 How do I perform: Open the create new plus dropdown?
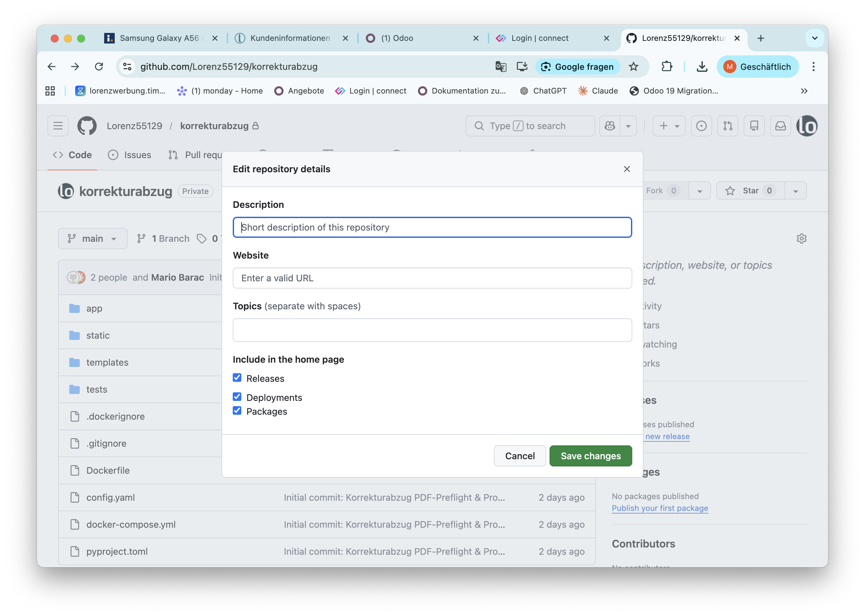(x=669, y=126)
